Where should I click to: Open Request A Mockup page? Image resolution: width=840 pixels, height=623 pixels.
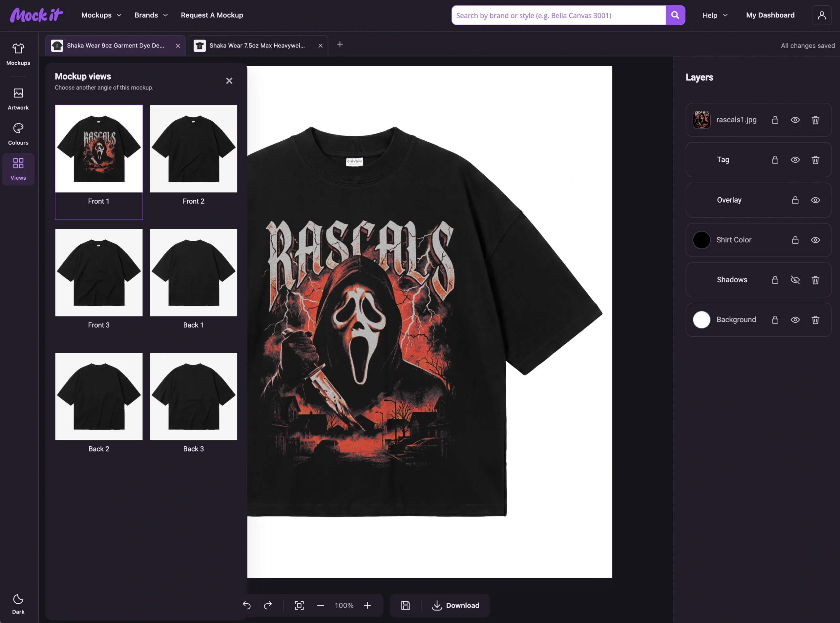(x=212, y=15)
